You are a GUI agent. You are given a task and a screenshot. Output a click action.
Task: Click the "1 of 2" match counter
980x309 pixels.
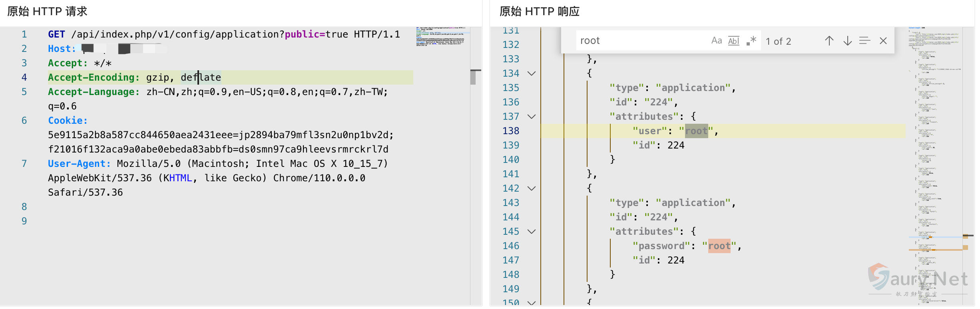coord(778,42)
